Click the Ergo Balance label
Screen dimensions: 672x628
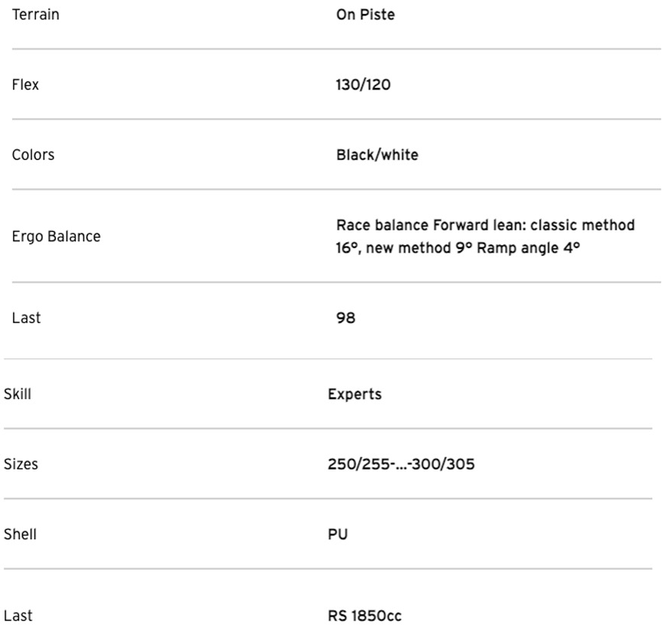point(56,236)
